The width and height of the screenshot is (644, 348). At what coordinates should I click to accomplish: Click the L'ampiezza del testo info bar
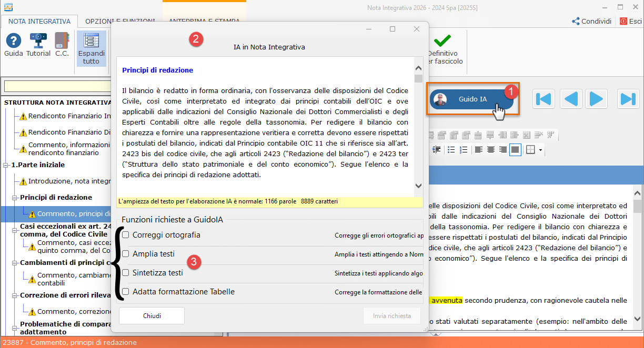click(x=269, y=201)
